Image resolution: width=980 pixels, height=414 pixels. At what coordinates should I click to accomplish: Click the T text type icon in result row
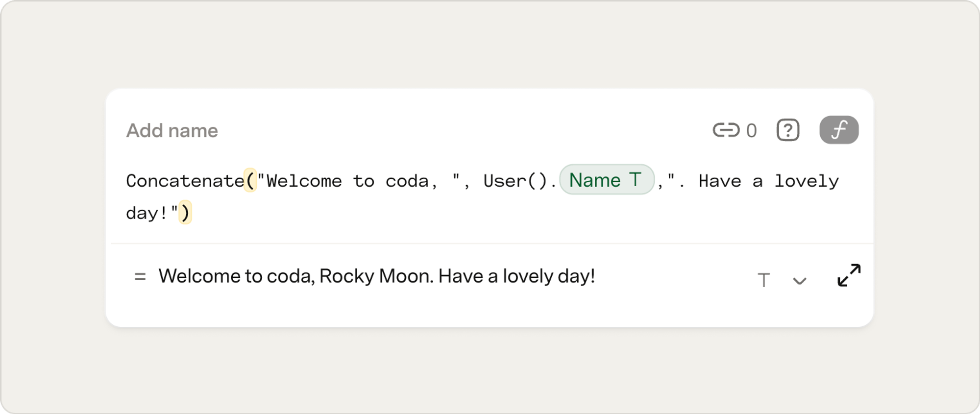[x=763, y=280]
